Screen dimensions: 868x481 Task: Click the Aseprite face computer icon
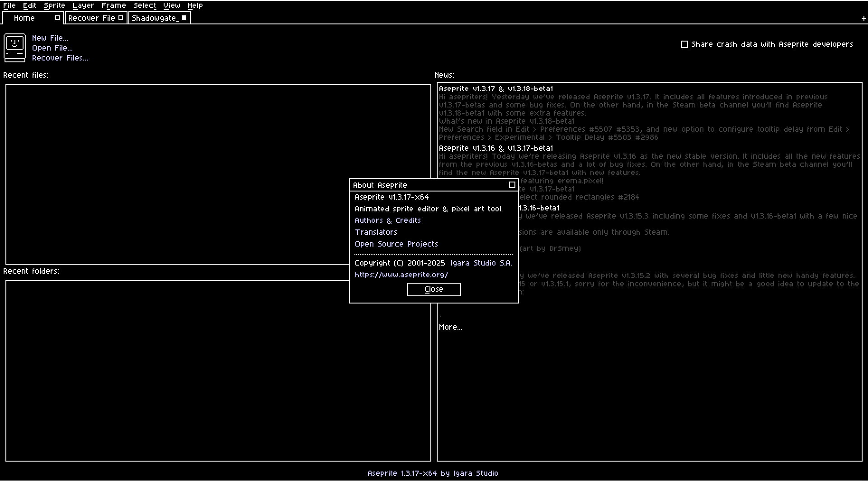[x=15, y=48]
